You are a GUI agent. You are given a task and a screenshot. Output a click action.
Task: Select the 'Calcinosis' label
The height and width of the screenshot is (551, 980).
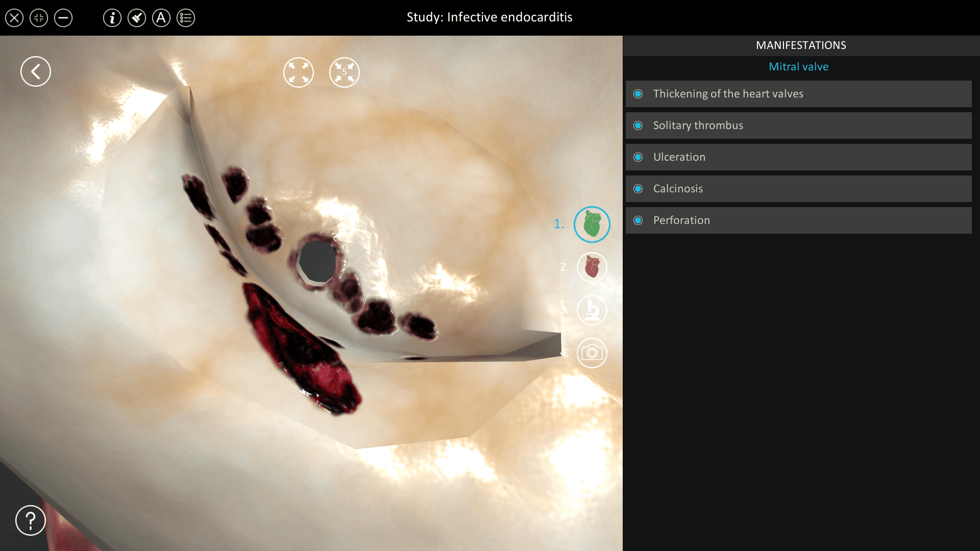click(x=678, y=189)
